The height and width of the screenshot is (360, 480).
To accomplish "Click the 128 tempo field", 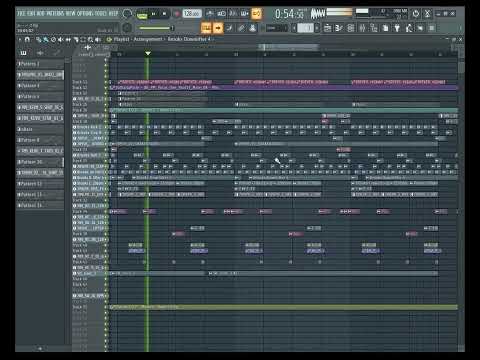I will click(x=192, y=14).
